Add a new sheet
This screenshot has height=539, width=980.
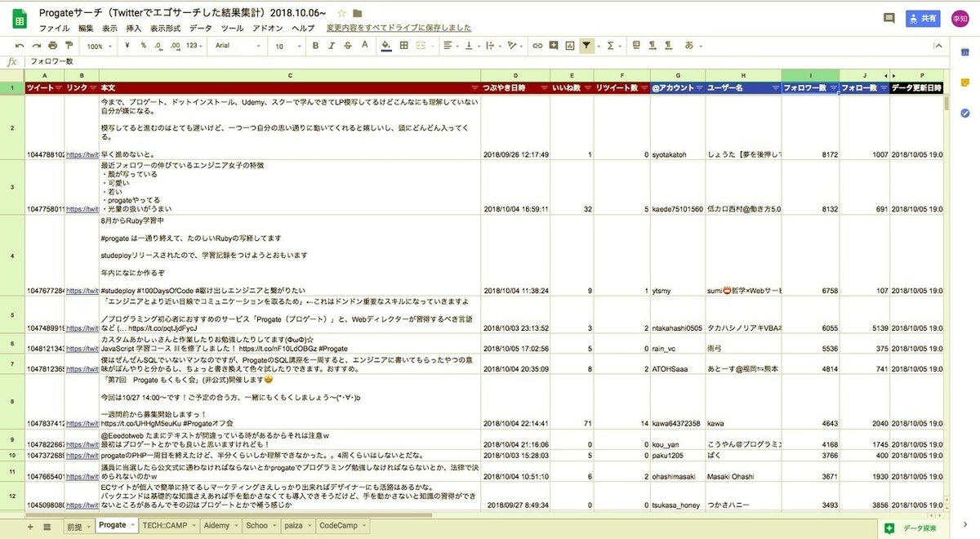coord(30,527)
